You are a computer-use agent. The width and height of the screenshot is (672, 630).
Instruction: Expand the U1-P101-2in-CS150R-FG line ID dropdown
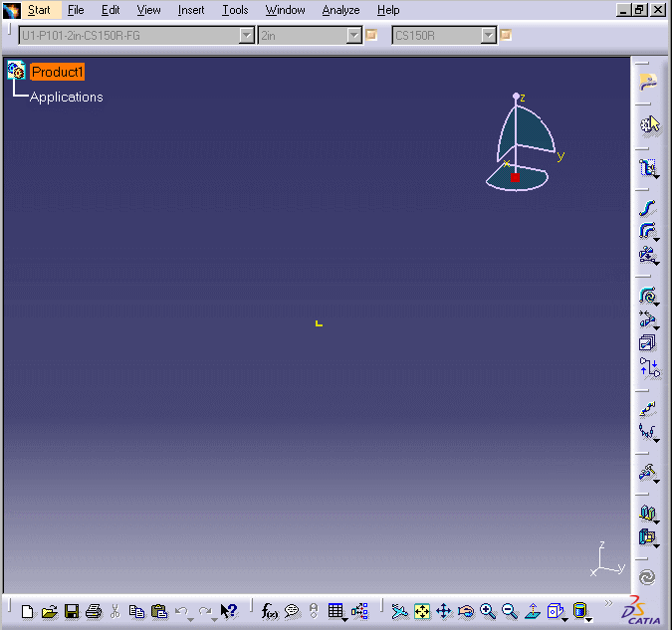pos(247,36)
